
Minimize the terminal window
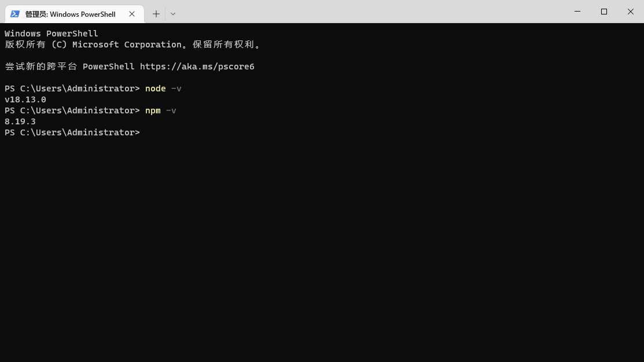(x=577, y=12)
